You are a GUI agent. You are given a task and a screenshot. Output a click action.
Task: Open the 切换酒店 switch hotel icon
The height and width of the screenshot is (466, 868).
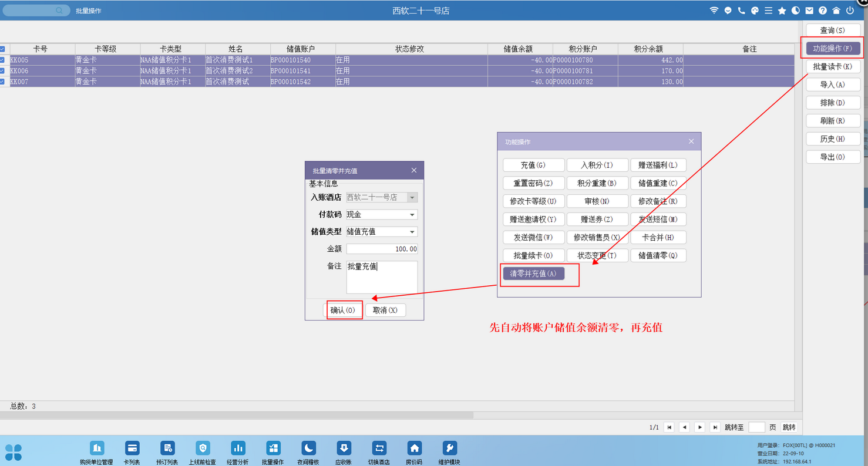click(379, 448)
